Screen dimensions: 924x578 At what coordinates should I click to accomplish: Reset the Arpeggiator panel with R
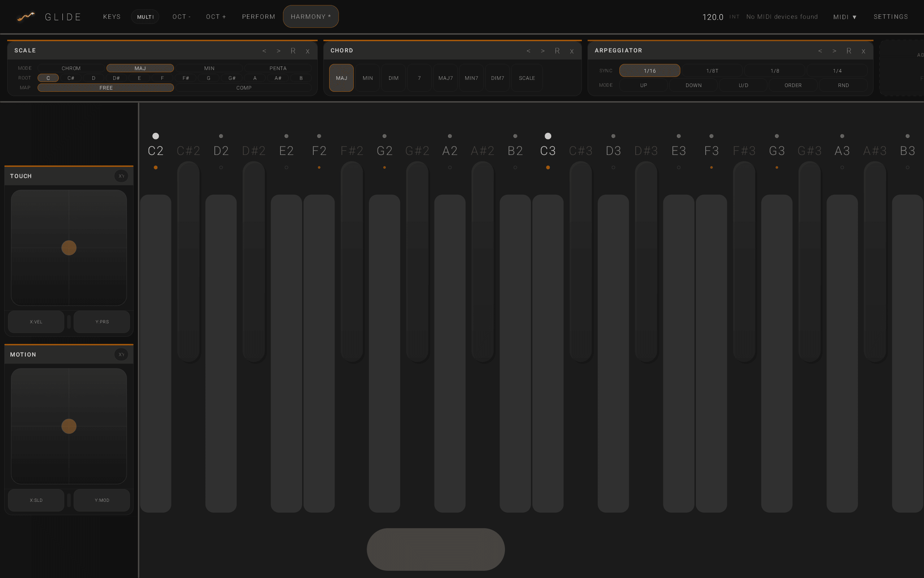[x=849, y=51]
